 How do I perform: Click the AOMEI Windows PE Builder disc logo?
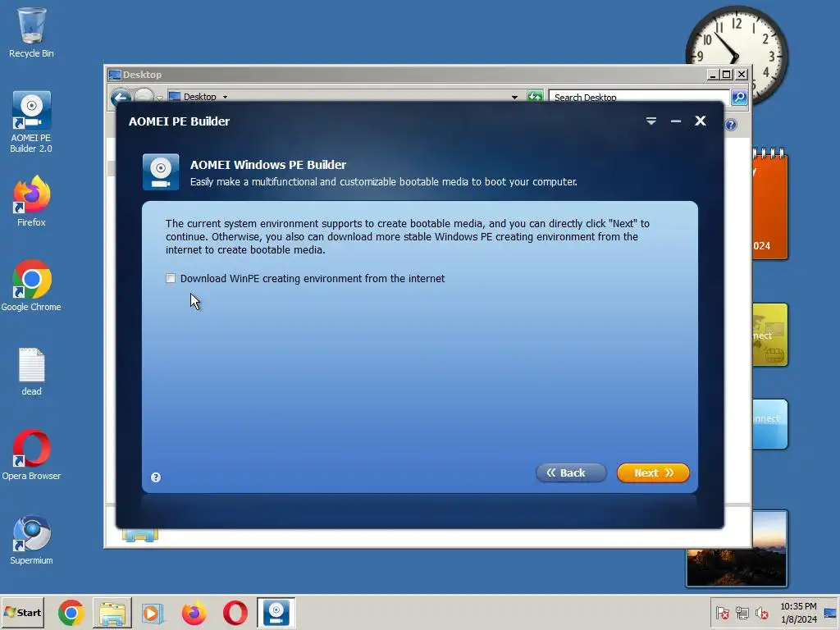pyautogui.click(x=161, y=172)
